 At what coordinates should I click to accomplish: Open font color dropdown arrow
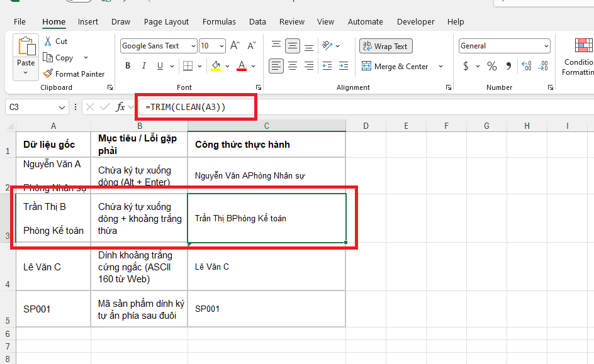coord(253,66)
